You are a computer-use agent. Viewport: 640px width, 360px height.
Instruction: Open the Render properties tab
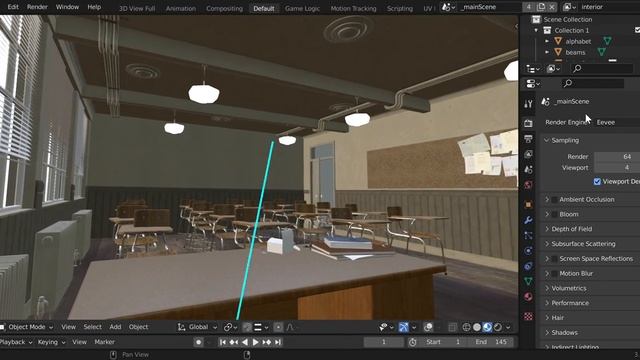click(528, 123)
